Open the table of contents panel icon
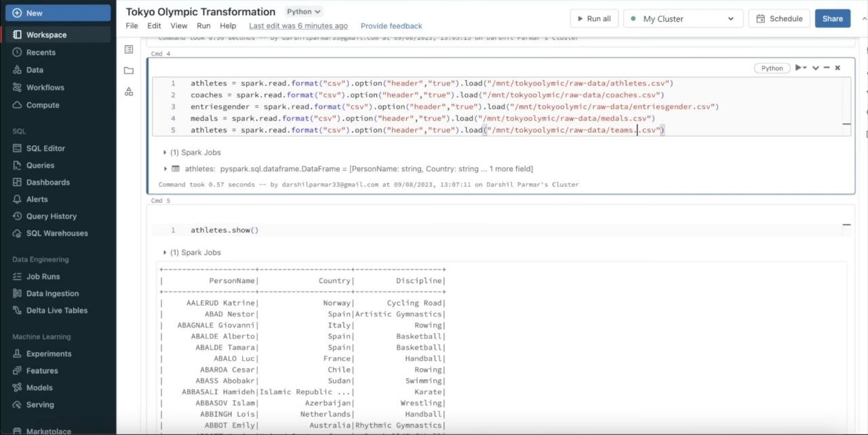 click(129, 50)
